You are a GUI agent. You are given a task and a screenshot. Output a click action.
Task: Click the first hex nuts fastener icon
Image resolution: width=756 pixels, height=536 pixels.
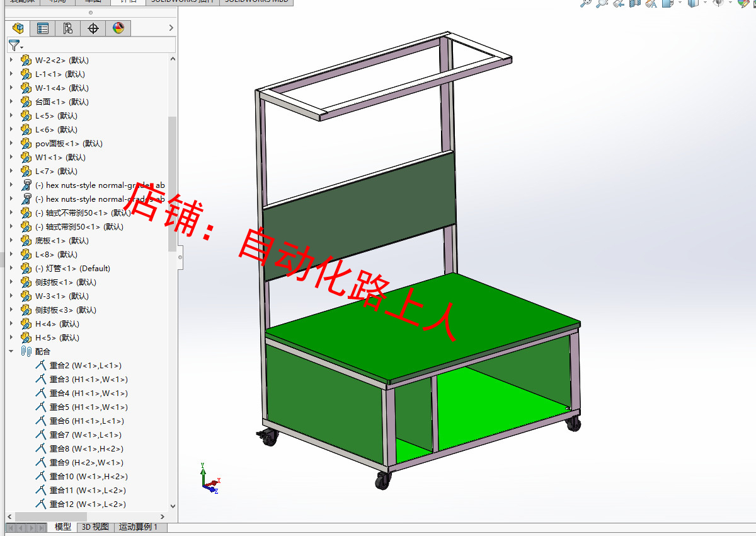tap(26, 185)
